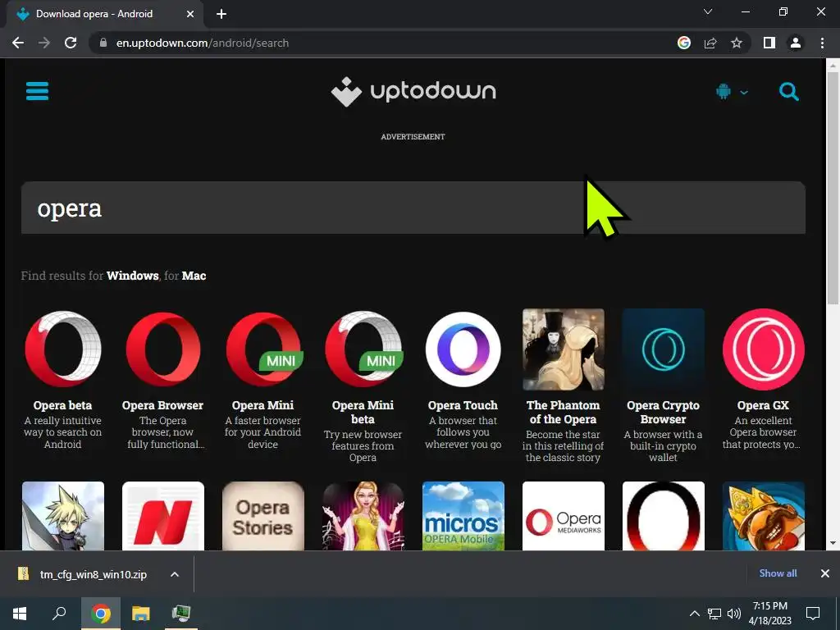Open the Windows Start menu
The image size is (840, 630).
click(20, 613)
